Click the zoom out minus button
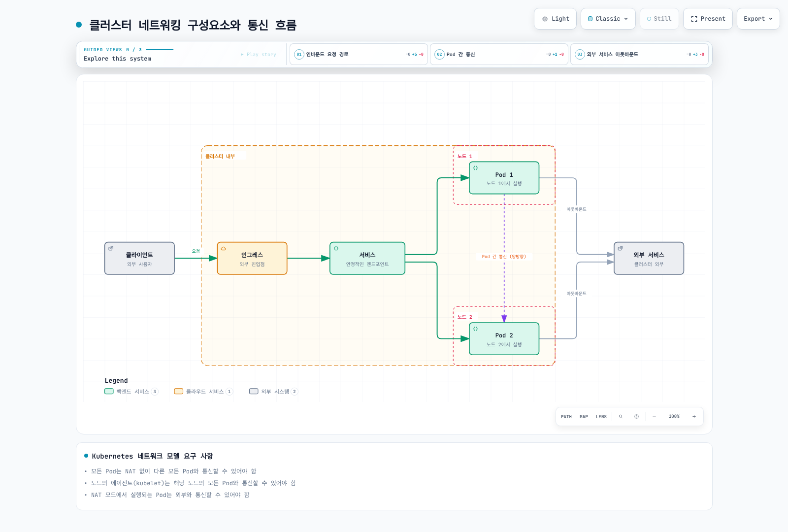Viewport: 788px width, 532px height. [x=654, y=417]
